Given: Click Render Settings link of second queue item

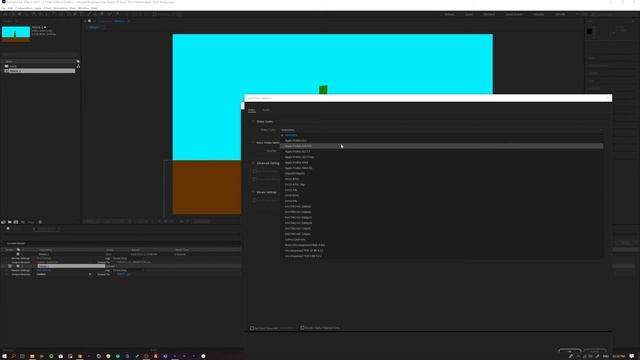Looking at the screenshot, I should 44,270.
